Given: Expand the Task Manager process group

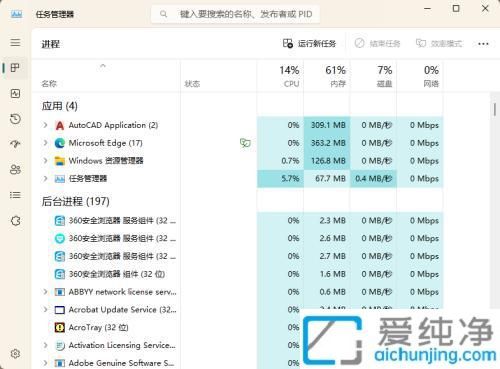Looking at the screenshot, I should pos(45,179).
